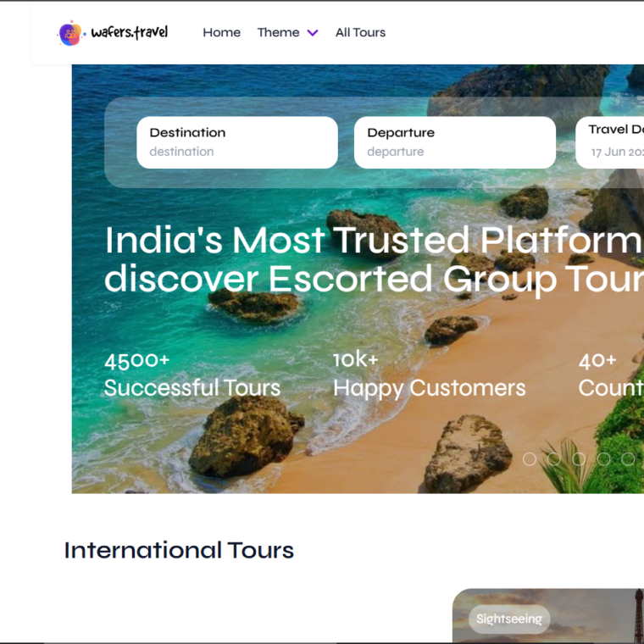
Task: Select the first carousel slide dot
Action: pyautogui.click(x=530, y=458)
